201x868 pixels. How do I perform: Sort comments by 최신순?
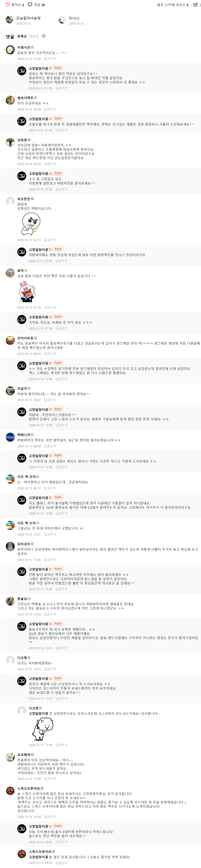(x=34, y=36)
